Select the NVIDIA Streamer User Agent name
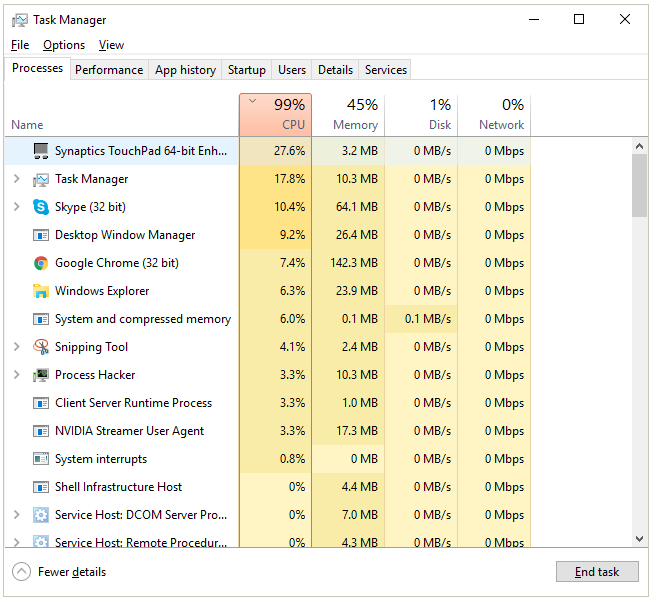Viewport: 652px width, 601px height. (129, 431)
